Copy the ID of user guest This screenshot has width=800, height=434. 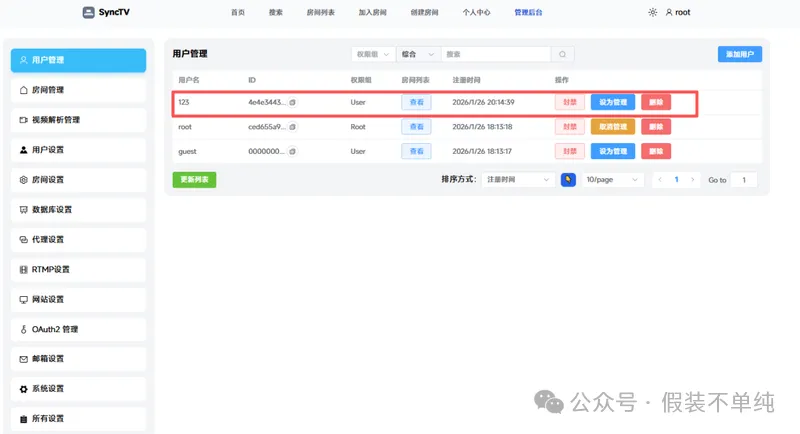(292, 151)
